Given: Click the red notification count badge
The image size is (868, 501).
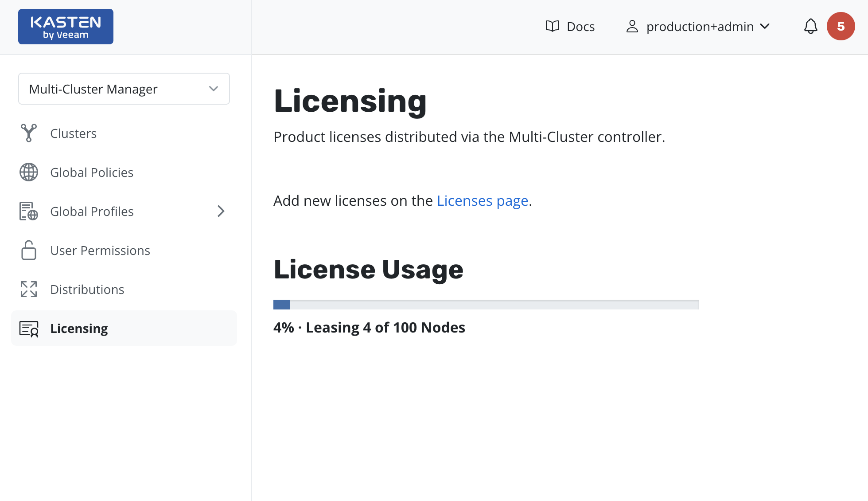Looking at the screenshot, I should [841, 27].
